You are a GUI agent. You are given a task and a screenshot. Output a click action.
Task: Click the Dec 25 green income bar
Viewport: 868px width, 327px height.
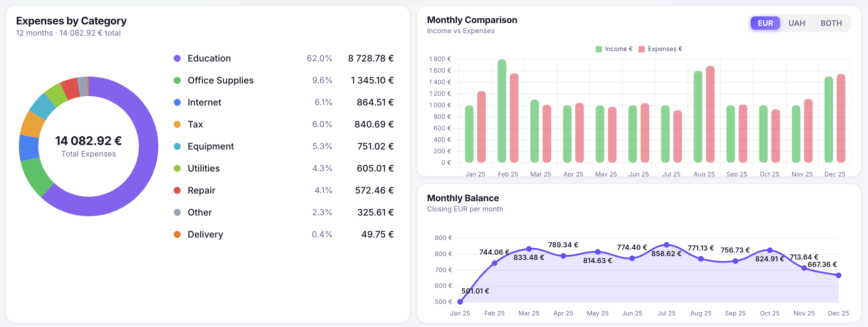pos(829,120)
